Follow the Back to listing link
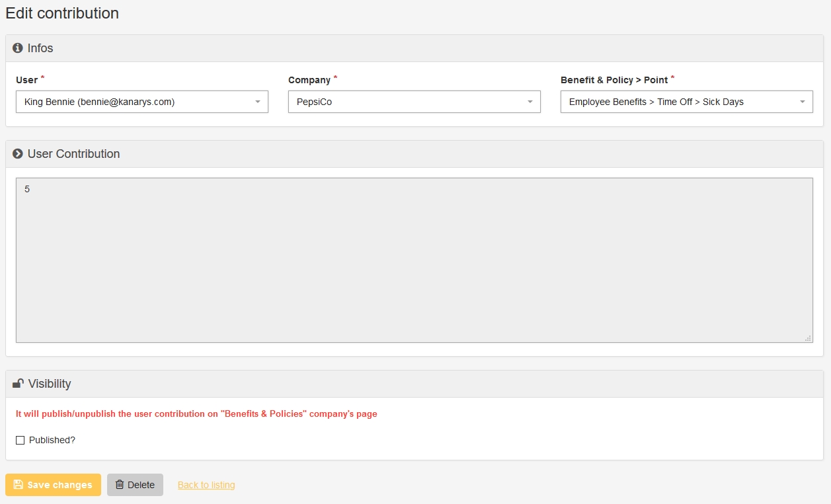Image resolution: width=831 pixels, height=504 pixels. click(x=206, y=485)
